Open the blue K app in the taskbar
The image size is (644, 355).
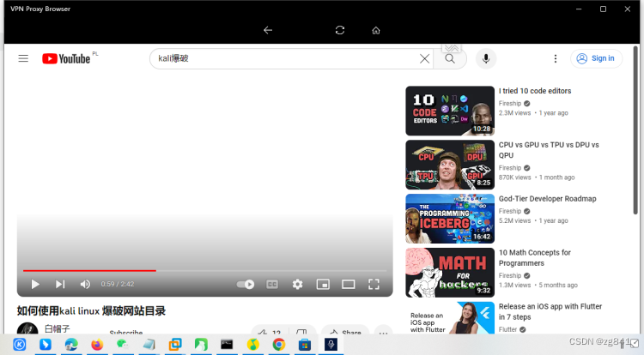point(19,345)
